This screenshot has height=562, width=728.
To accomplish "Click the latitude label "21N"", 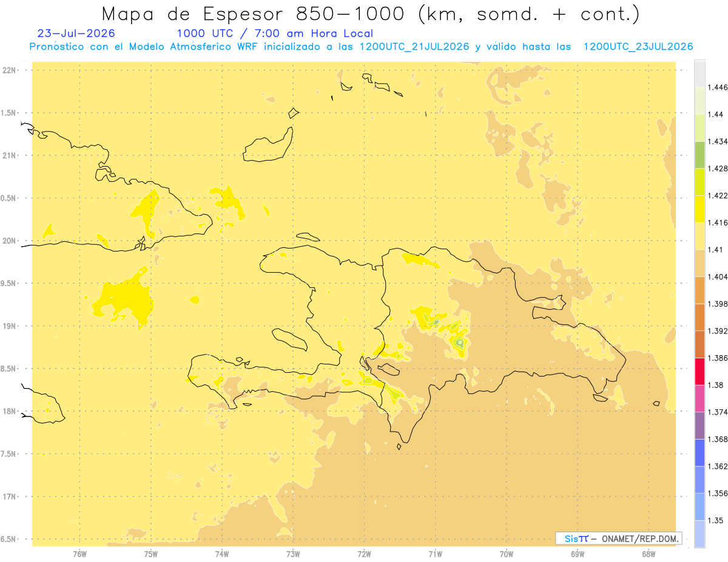I will (8, 156).
